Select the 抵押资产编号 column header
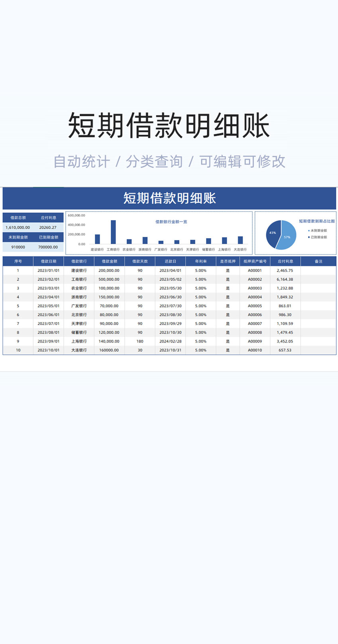Image resolution: width=338 pixels, height=644 pixels. tap(255, 261)
